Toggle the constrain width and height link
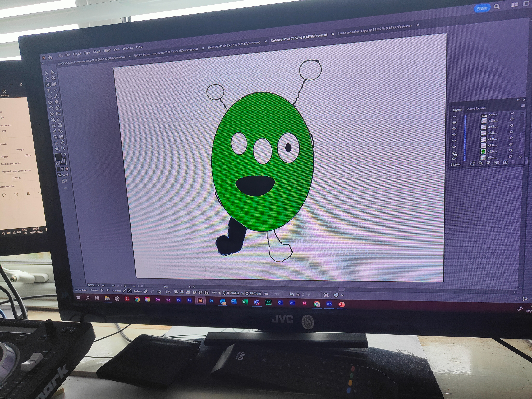Image resolution: width=532 pixels, height=399 pixels. tap(292, 294)
